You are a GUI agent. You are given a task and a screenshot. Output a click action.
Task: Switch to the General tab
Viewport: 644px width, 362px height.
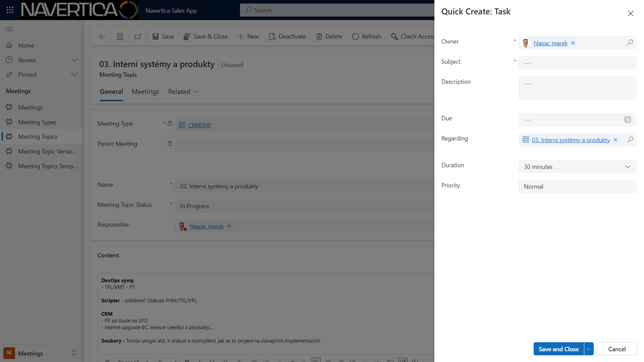[111, 92]
